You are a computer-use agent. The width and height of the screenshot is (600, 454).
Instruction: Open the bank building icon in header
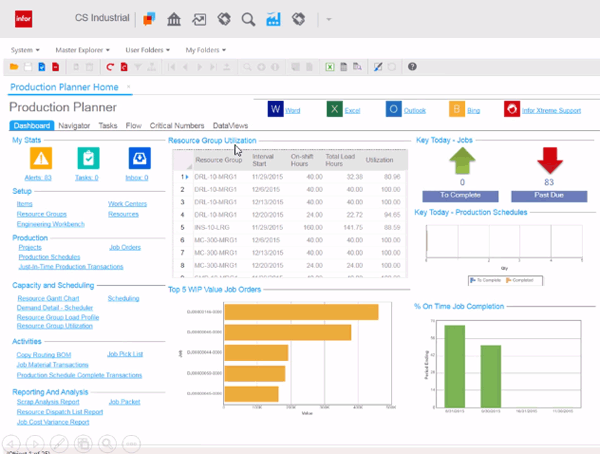174,19
